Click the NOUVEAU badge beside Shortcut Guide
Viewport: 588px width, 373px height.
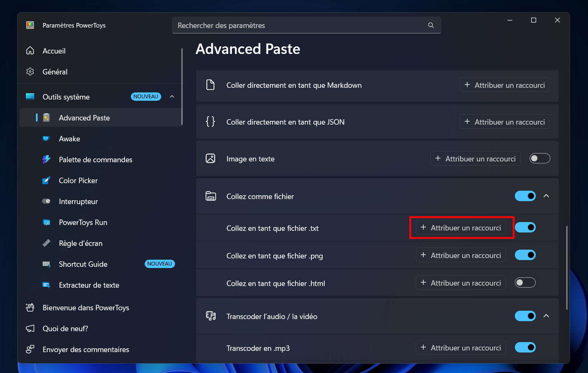160,264
